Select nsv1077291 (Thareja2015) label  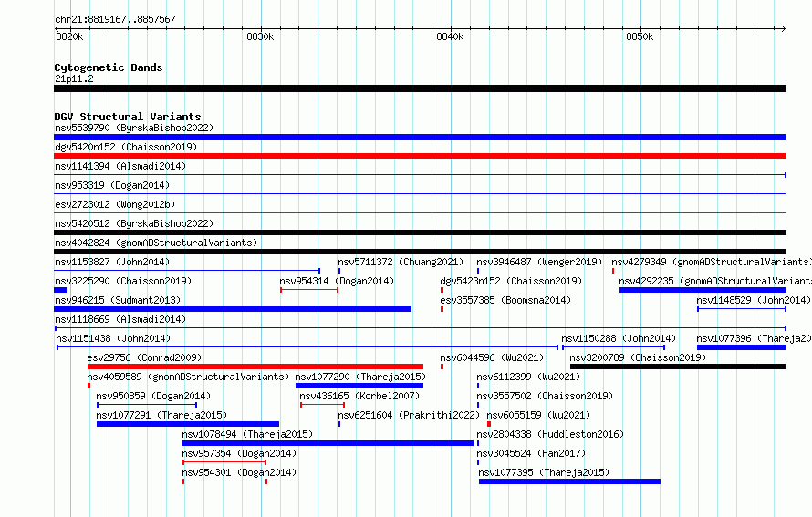pos(161,415)
